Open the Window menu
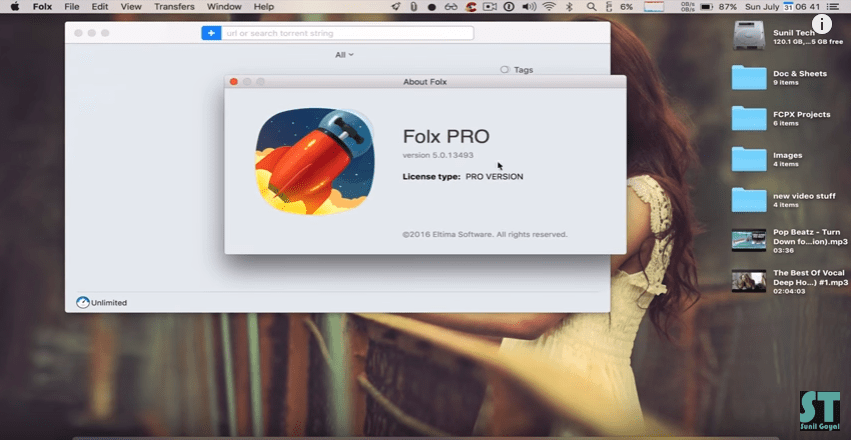This screenshot has height=440, width=851. coord(223,7)
